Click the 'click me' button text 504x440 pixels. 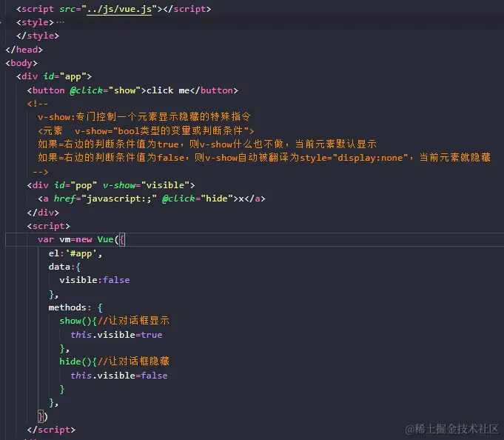[x=168, y=90]
